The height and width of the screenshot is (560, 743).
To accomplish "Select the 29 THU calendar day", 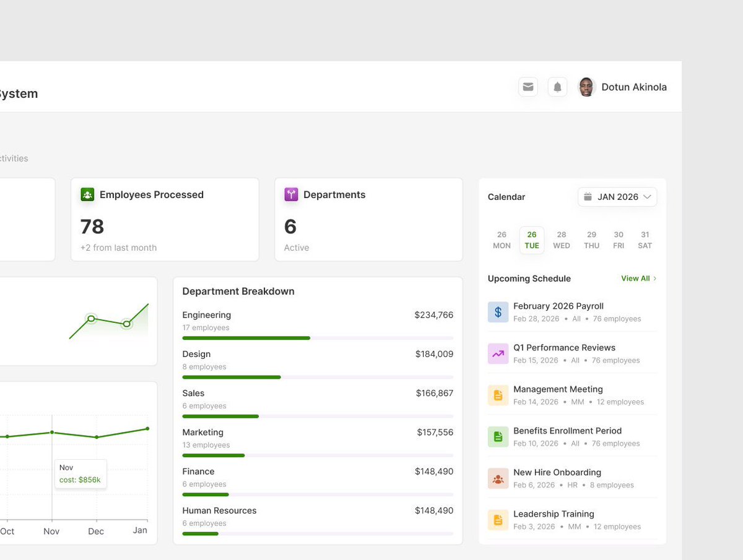I will pos(591,240).
